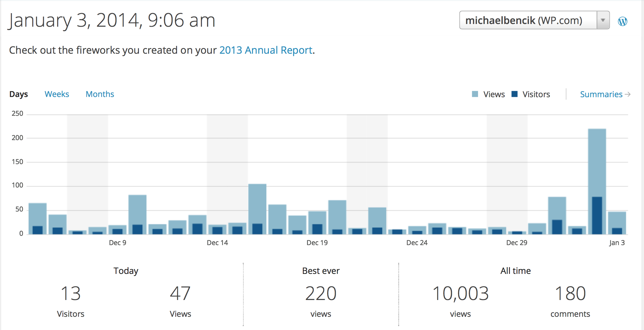The width and height of the screenshot is (644, 330).
Task: Click the 220 best ever views number
Action: (321, 293)
